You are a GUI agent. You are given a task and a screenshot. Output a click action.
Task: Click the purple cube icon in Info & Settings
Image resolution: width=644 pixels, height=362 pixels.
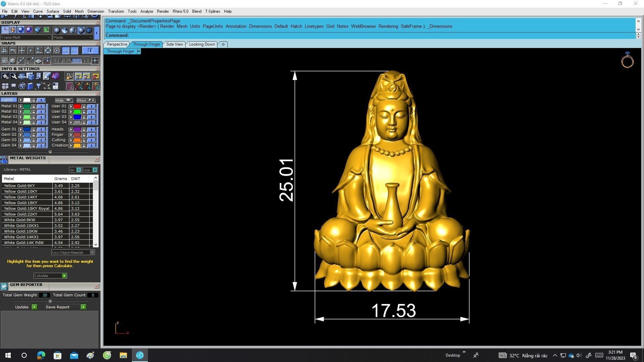(55, 76)
